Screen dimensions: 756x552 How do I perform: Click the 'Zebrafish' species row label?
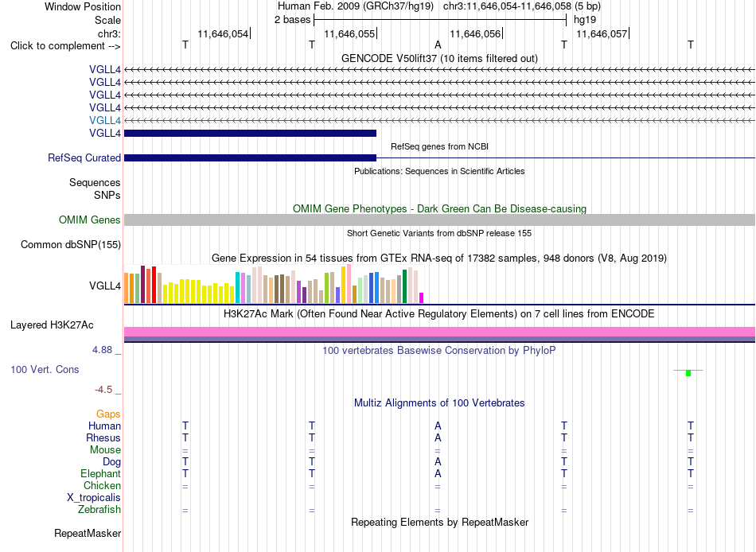(x=99, y=510)
